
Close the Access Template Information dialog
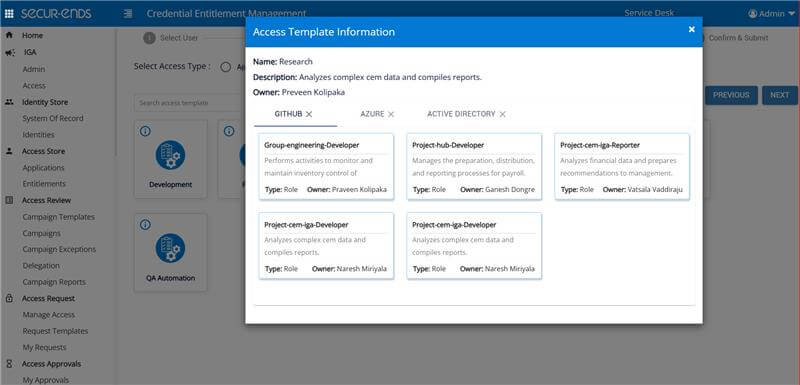pyautogui.click(x=691, y=30)
